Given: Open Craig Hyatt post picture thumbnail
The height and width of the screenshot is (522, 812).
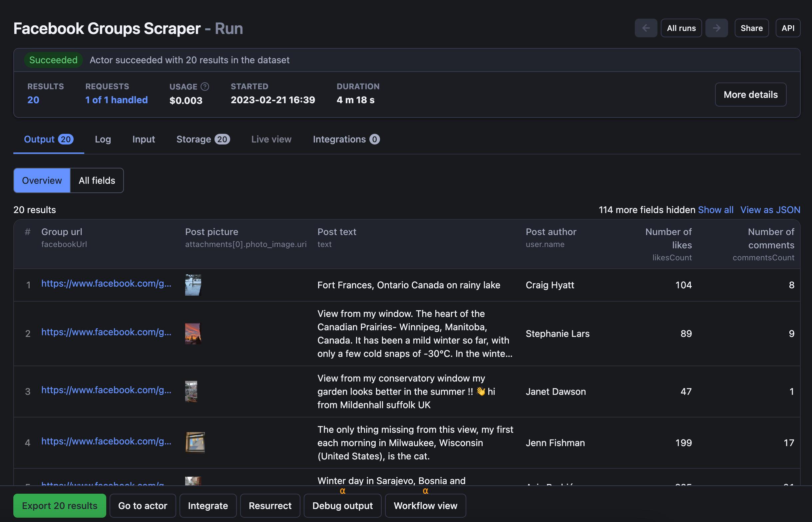Looking at the screenshot, I should coord(193,285).
